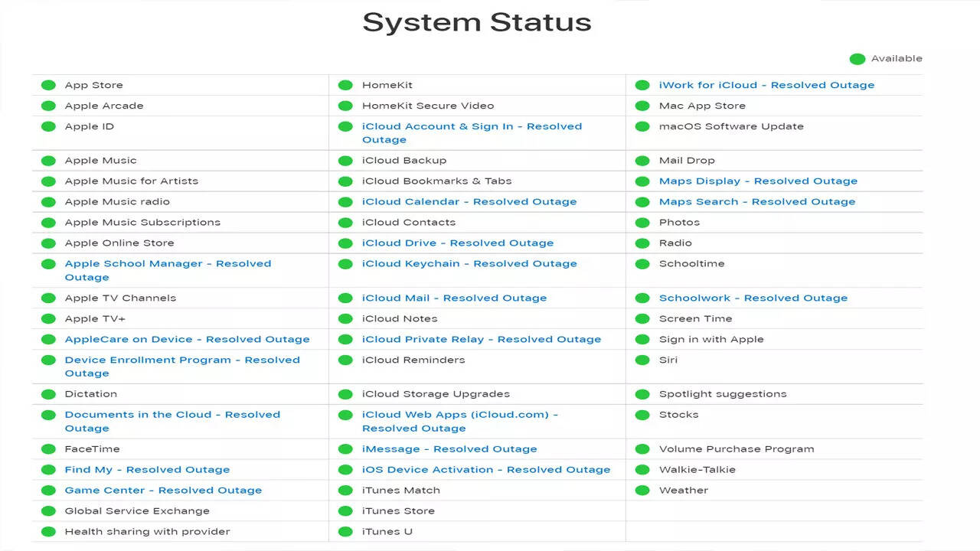Click the status dot next to iTunes U

point(345,532)
